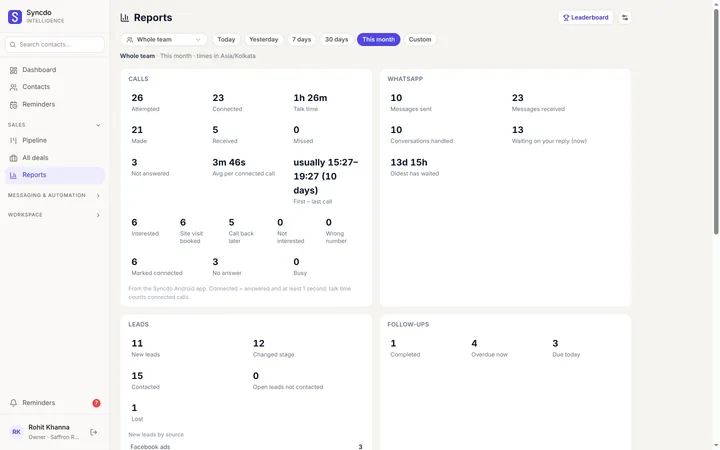Click the RK avatar
The image size is (720, 450).
tap(17, 432)
